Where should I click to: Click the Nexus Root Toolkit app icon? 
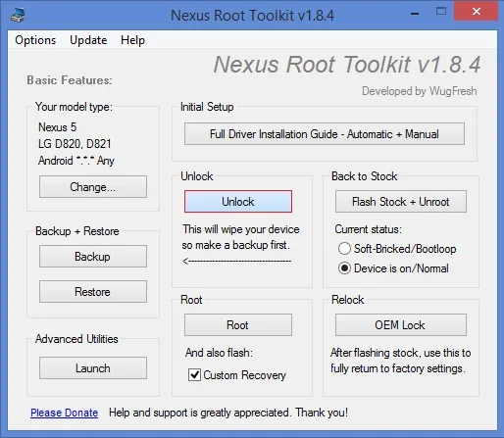click(x=18, y=15)
